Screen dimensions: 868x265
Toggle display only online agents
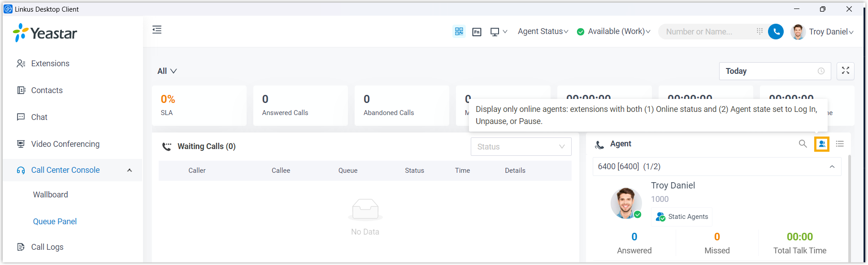(821, 144)
